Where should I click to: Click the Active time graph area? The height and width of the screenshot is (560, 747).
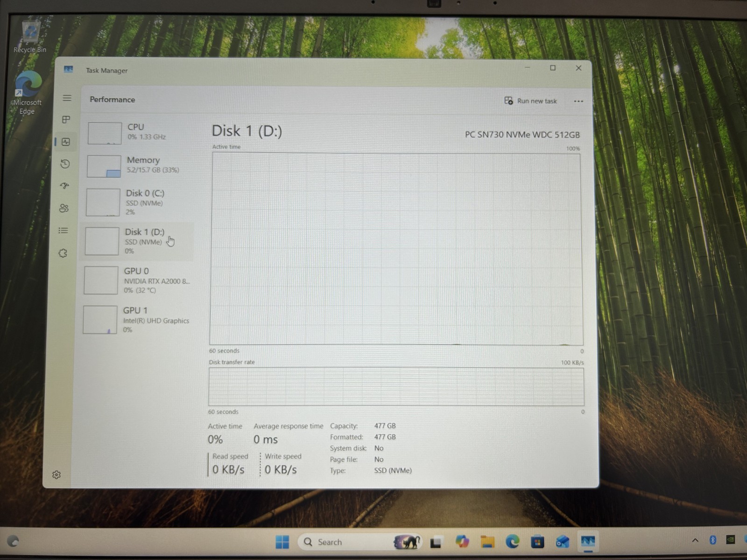click(396, 249)
